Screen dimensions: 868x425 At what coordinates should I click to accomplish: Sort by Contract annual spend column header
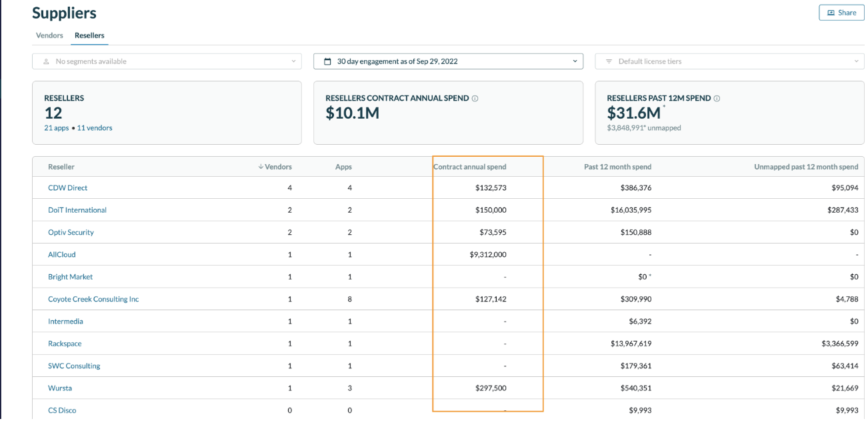[469, 167]
